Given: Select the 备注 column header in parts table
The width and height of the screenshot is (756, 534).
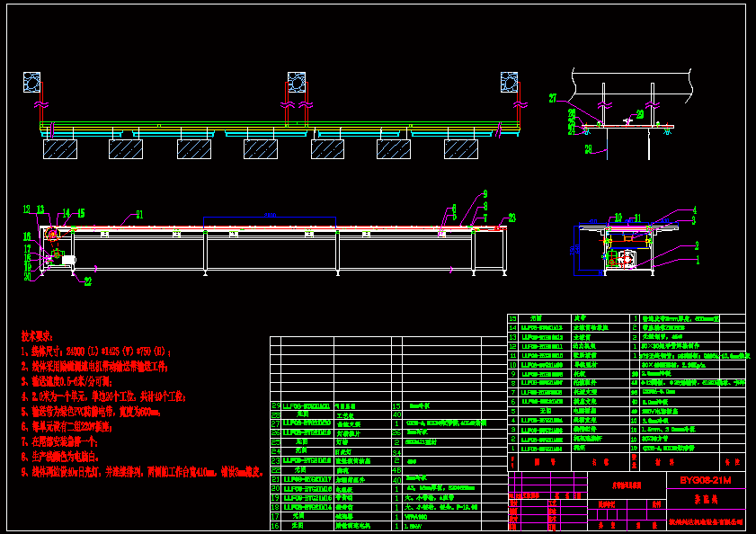Looking at the screenshot, I should click(733, 462).
